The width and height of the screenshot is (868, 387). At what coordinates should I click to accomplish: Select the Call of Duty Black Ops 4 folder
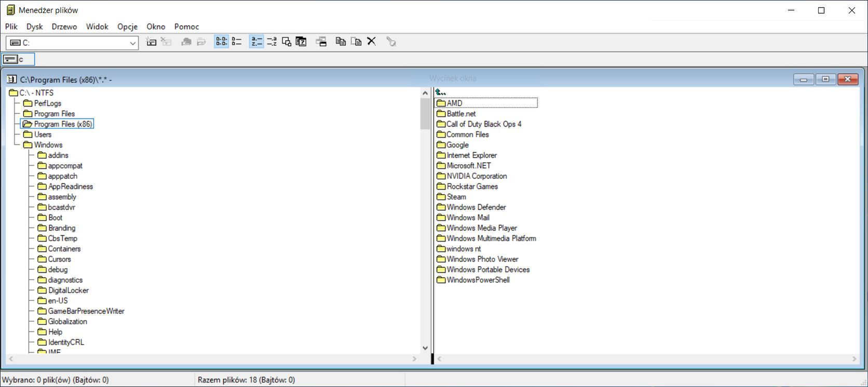[x=479, y=124]
